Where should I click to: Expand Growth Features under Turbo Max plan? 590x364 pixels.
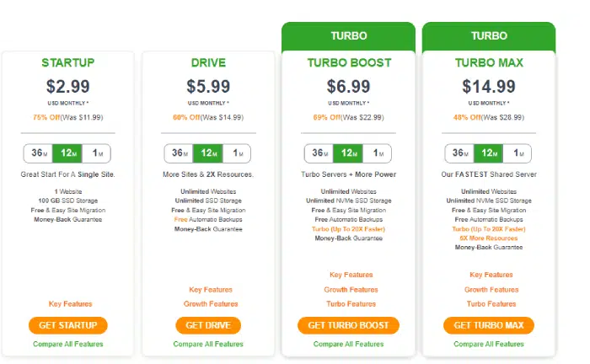[491, 290]
